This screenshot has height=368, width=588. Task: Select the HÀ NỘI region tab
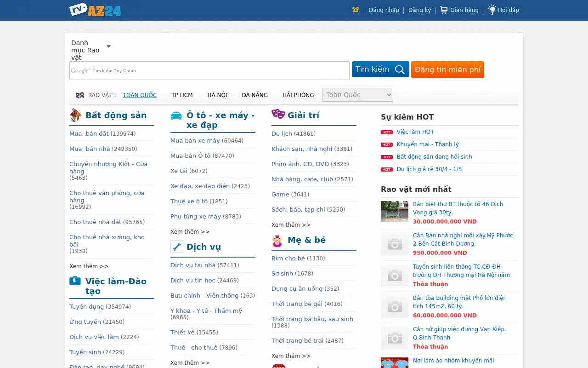pos(217,95)
